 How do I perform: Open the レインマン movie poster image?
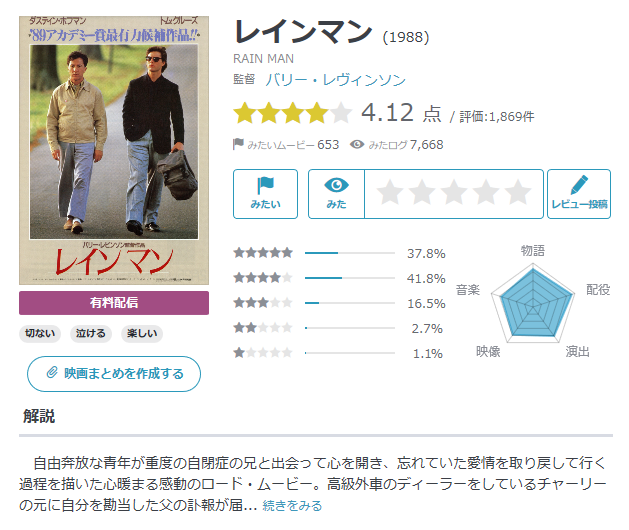coord(114,150)
